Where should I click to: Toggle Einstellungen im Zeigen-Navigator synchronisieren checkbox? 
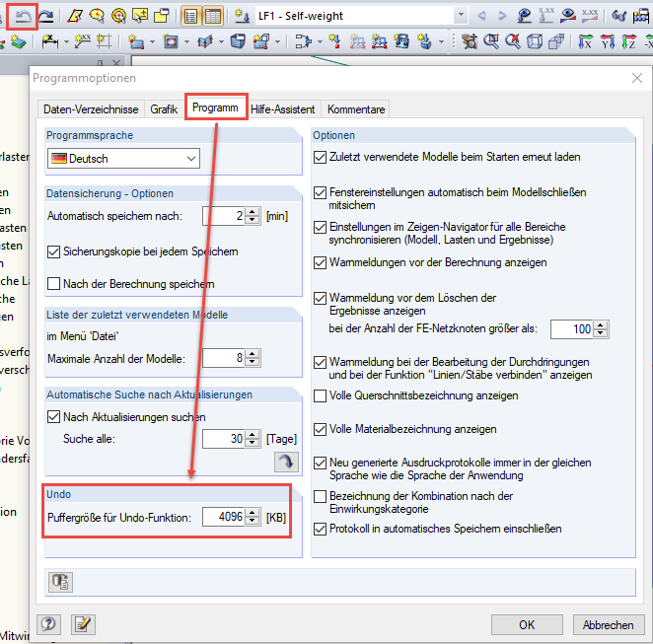[320, 227]
